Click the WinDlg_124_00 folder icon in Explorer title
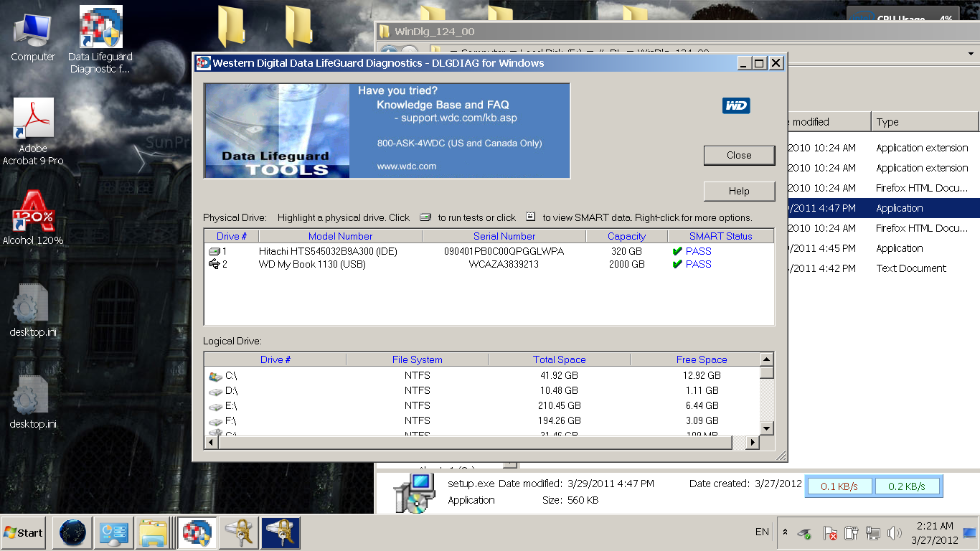 (x=385, y=32)
